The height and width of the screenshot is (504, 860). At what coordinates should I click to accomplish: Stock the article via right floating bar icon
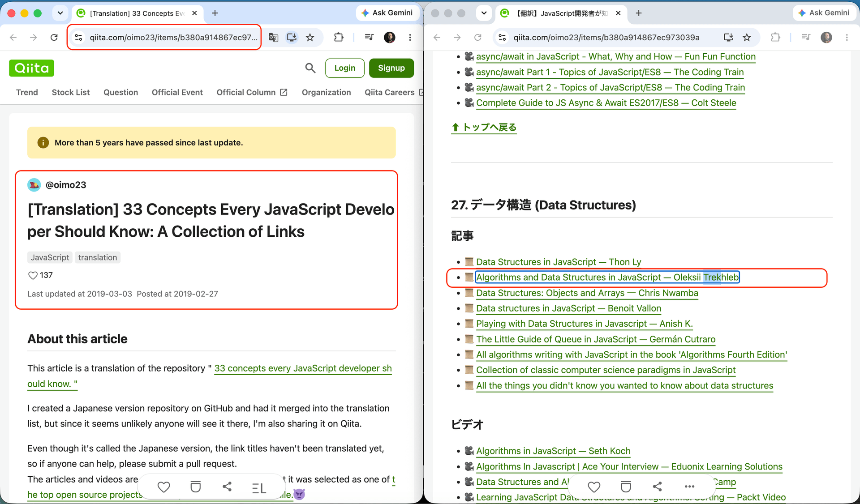626,487
